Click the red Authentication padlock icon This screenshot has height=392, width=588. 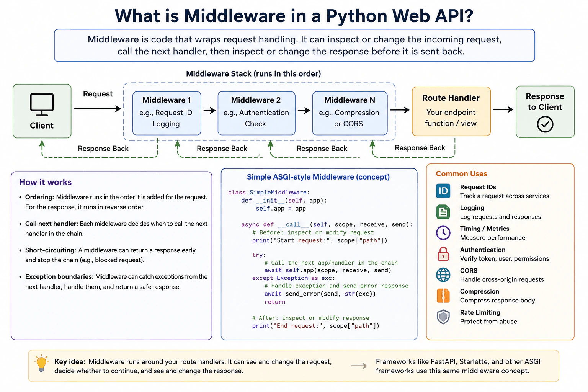coord(443,253)
